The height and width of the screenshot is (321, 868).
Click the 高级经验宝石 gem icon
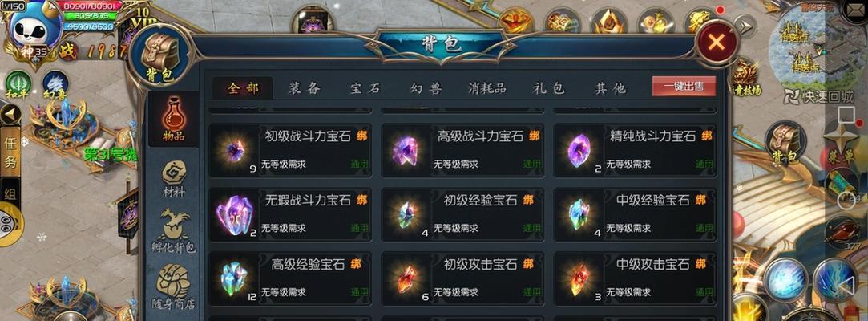(233, 278)
